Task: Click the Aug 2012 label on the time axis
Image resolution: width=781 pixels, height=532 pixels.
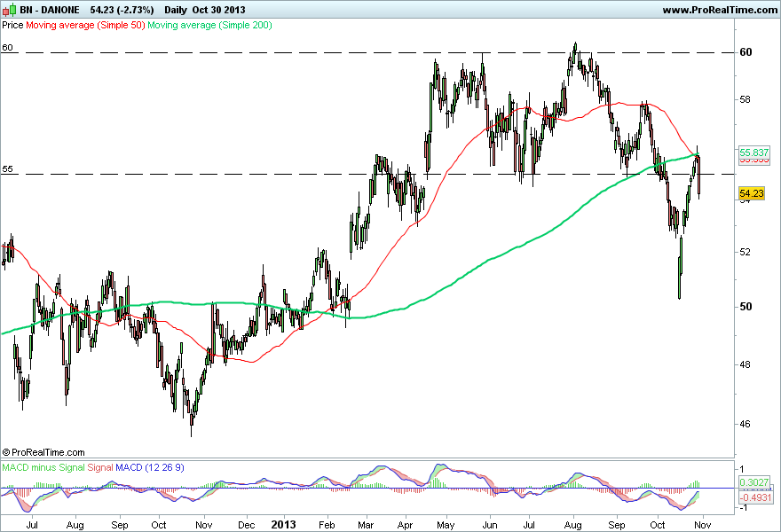Action: coord(75,525)
